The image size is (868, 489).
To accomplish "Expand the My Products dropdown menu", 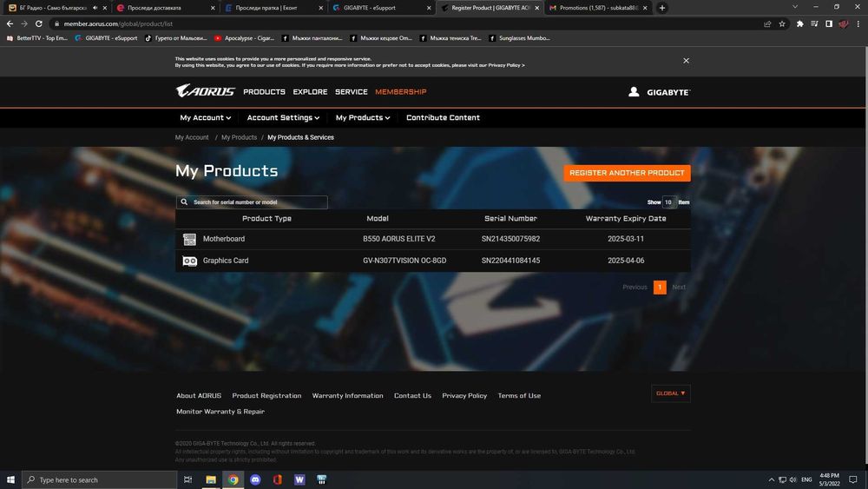I will point(363,117).
